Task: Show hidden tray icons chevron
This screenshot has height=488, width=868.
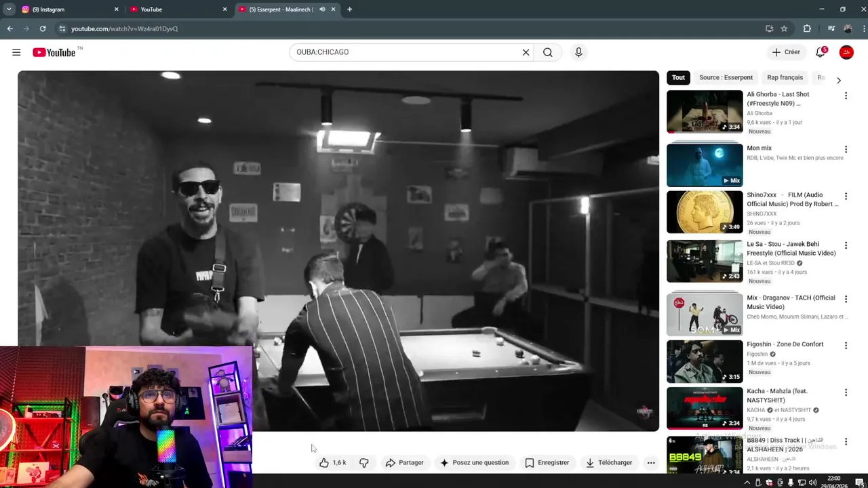Action: click(x=747, y=483)
